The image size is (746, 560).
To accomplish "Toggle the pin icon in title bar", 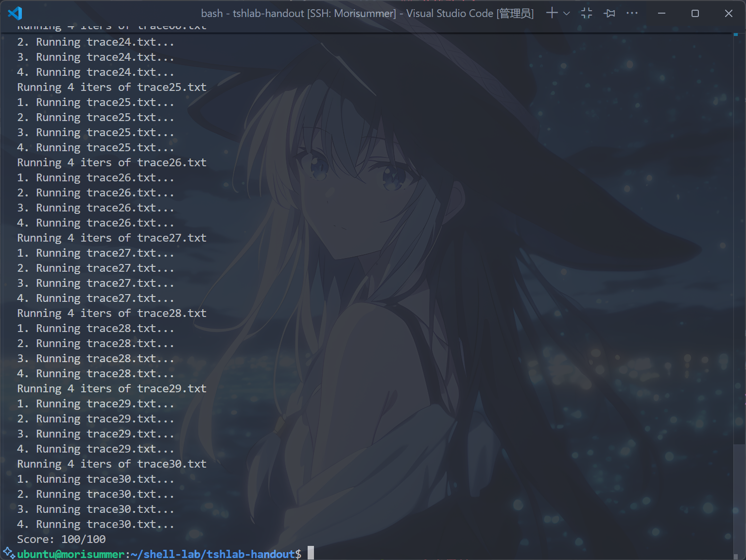I will pos(609,13).
